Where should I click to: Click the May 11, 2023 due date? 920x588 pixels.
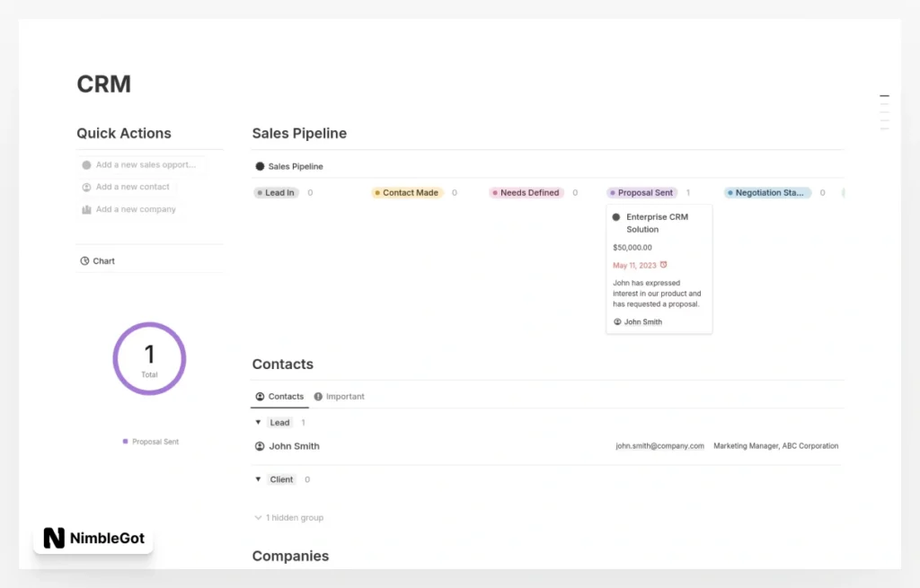point(634,266)
